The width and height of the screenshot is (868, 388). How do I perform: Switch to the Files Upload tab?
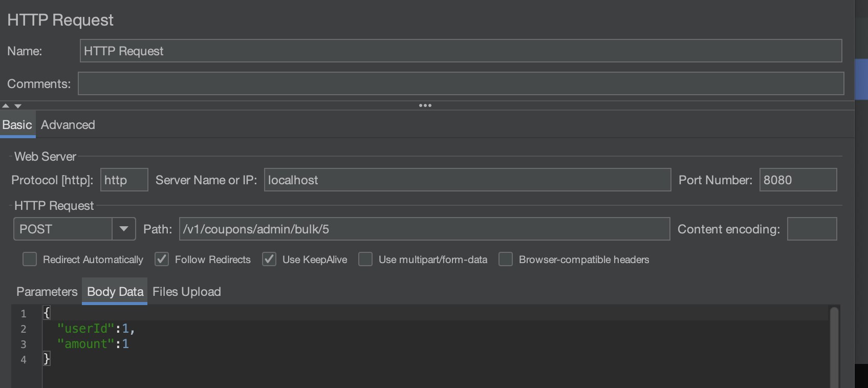(186, 292)
